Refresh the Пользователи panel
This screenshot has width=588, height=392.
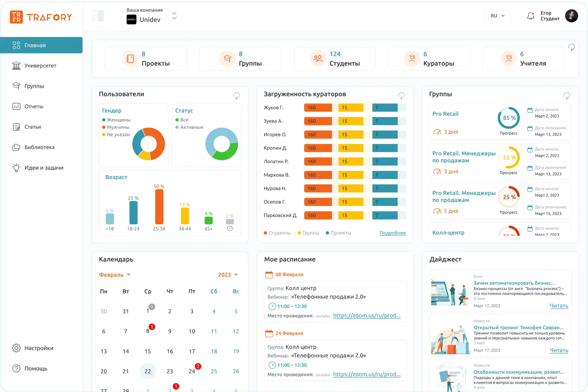click(x=236, y=96)
